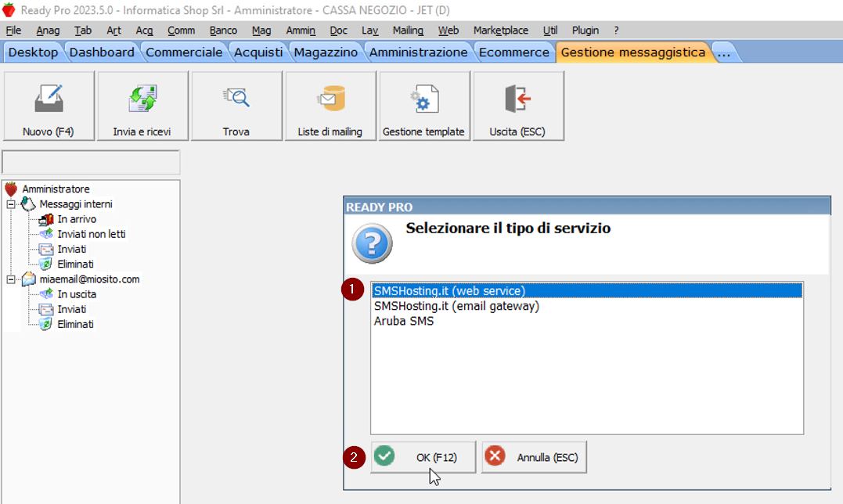Open the ? help menu
This screenshot has width=843, height=504.
pos(616,31)
